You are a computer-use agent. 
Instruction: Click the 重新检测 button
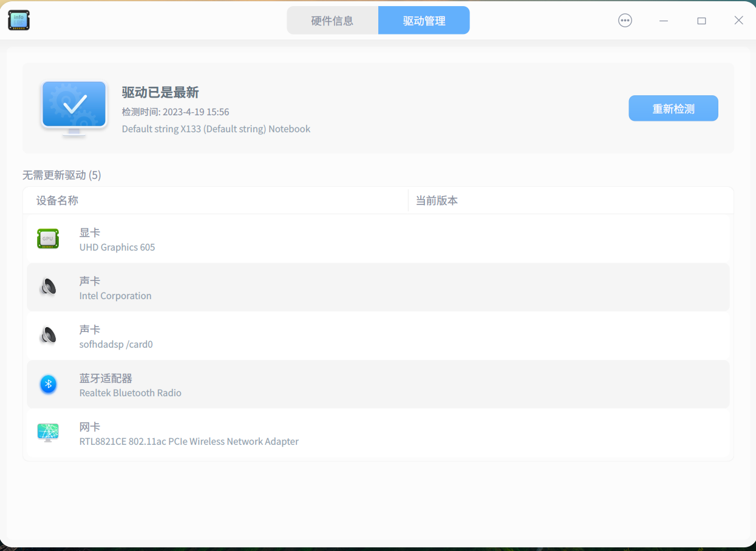pos(673,108)
